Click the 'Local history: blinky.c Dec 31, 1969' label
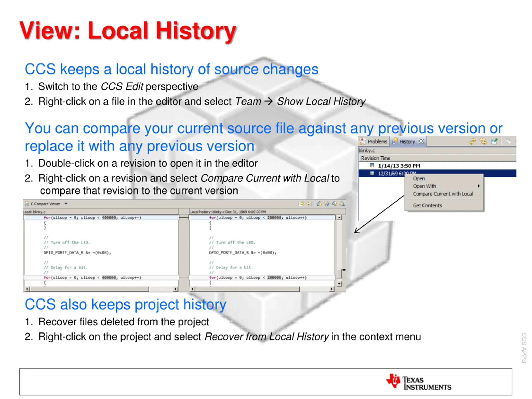The image size is (532, 399). 228,212
